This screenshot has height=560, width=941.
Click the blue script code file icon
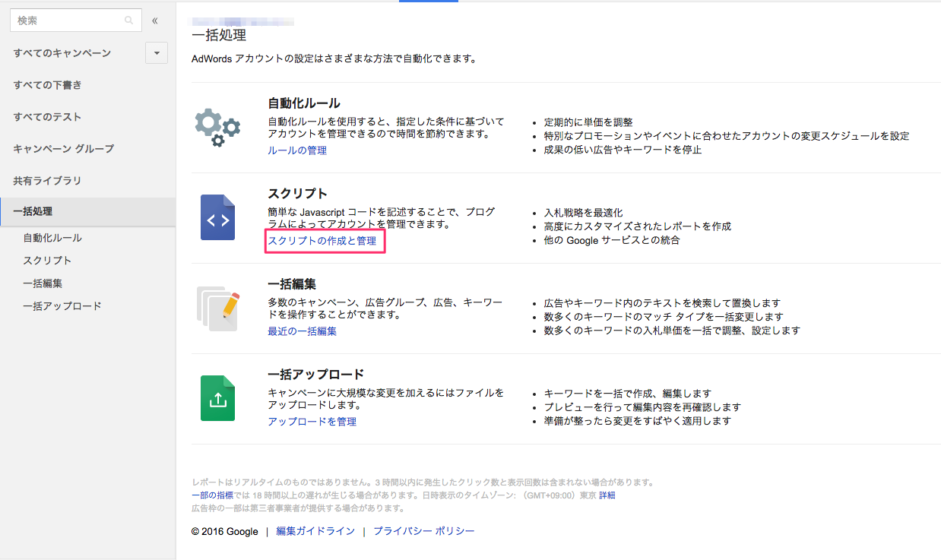point(217,217)
